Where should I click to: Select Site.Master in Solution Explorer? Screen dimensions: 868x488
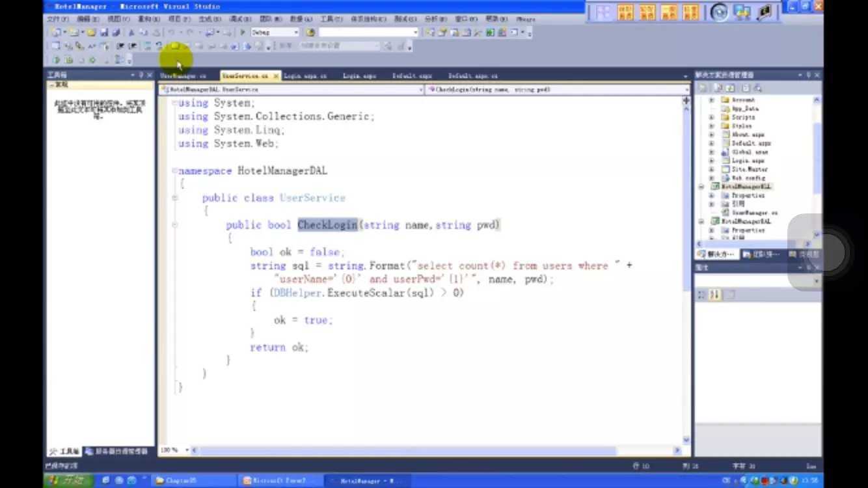pyautogui.click(x=748, y=169)
